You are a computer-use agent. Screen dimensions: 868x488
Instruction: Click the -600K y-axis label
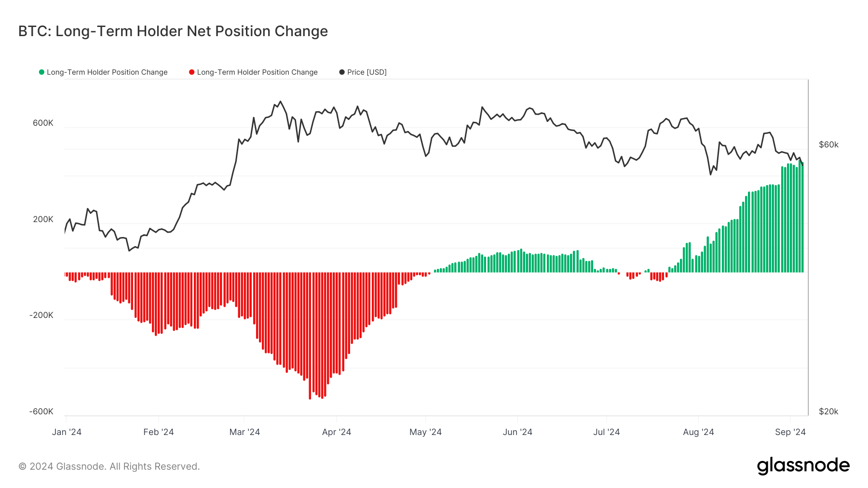41,411
